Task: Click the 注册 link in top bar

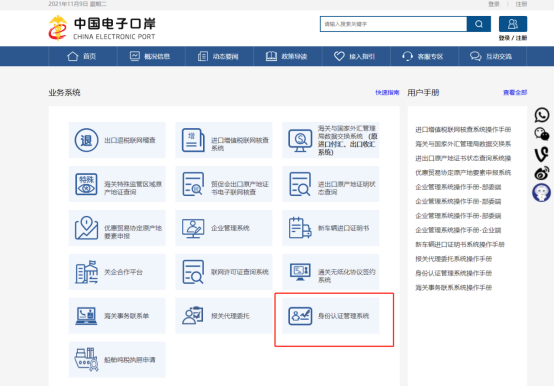Action: click(521, 4)
